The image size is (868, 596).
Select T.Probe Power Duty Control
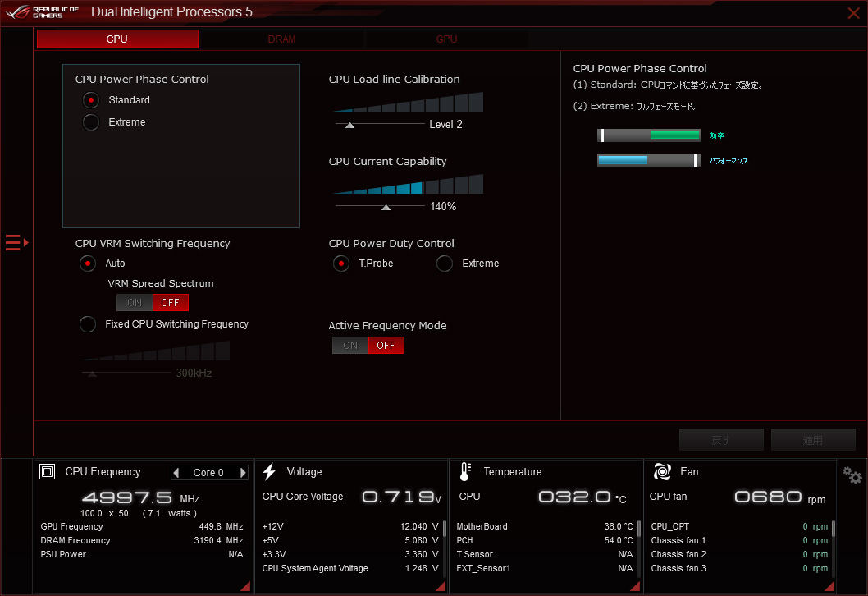341,264
